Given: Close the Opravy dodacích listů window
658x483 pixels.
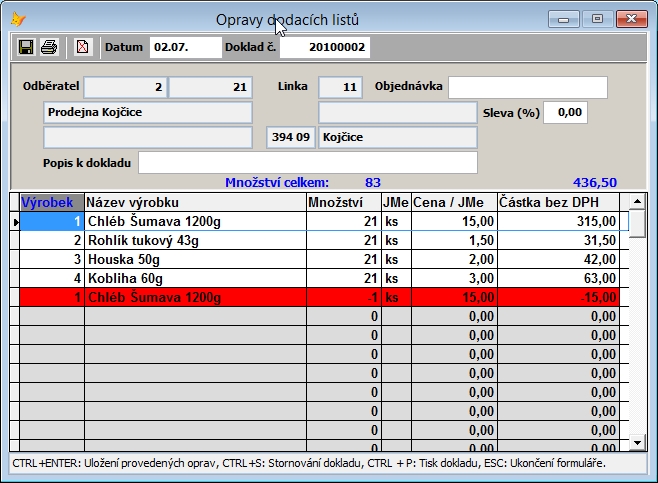Looking at the screenshot, I should [x=631, y=19].
